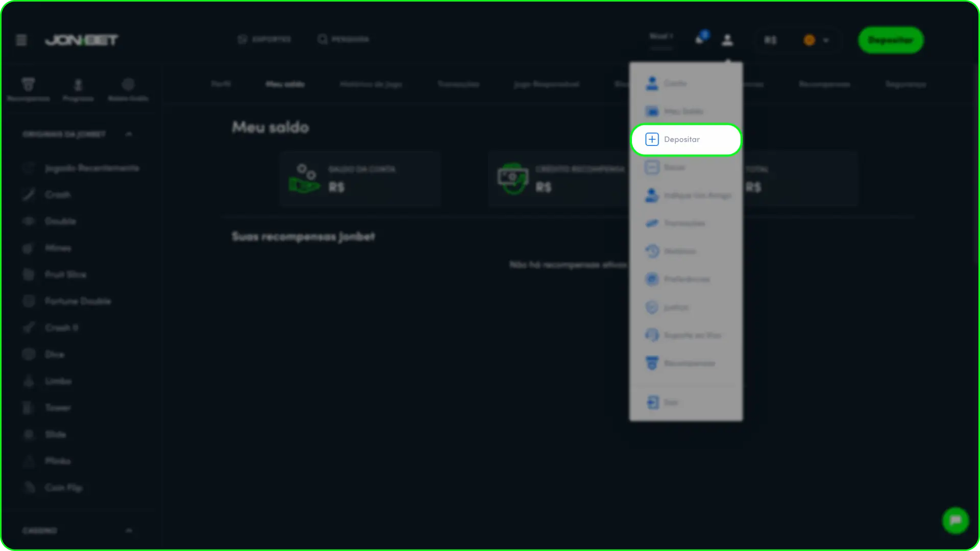Switch to the Histórico de Jogo tab
980x551 pixels.
[371, 84]
